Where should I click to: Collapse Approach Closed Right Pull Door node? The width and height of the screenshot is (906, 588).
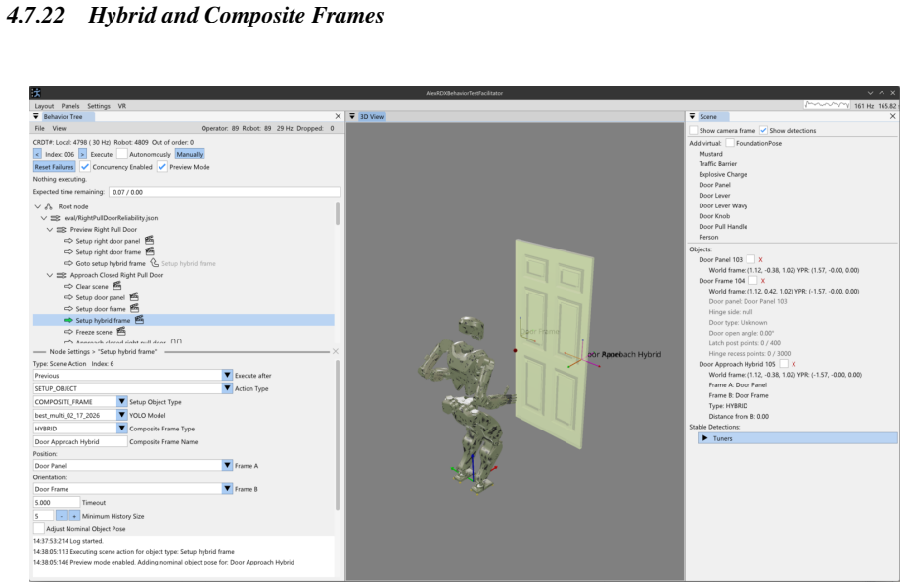(50, 275)
